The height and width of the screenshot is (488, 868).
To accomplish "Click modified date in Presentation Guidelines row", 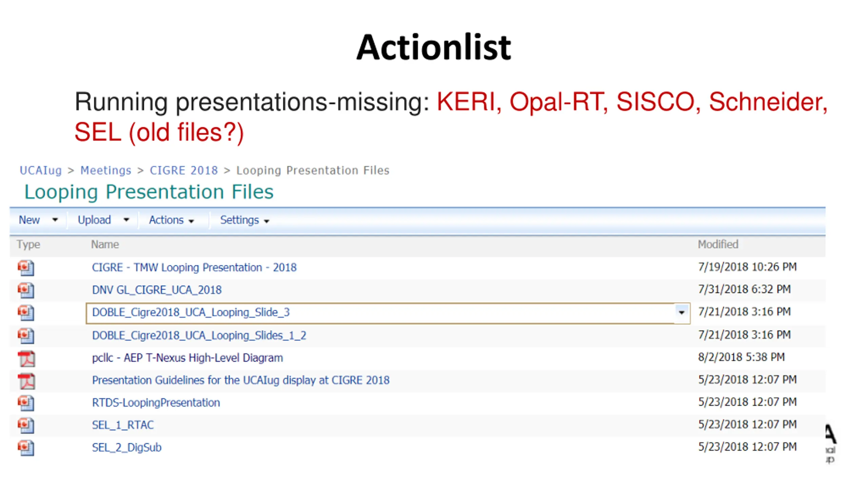I will [747, 380].
